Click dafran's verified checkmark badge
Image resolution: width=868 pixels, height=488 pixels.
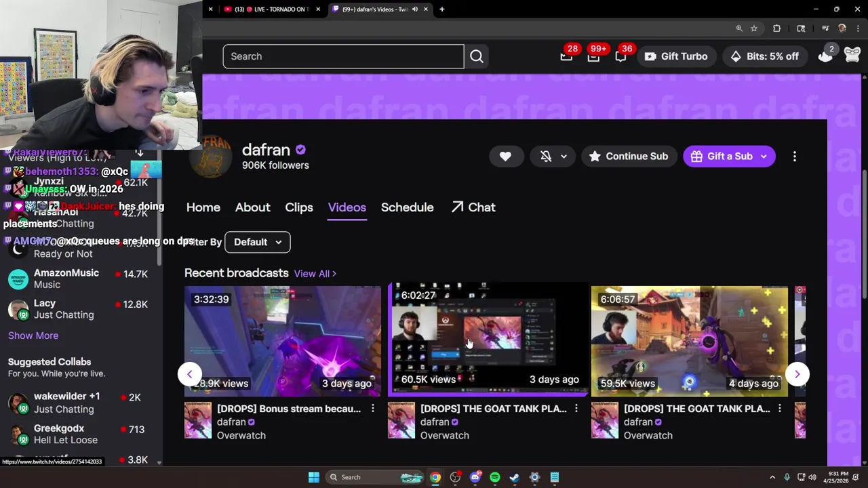click(x=300, y=150)
